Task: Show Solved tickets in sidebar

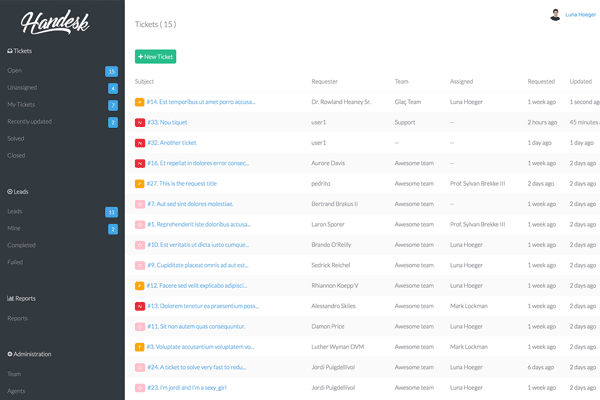Action: click(x=16, y=138)
